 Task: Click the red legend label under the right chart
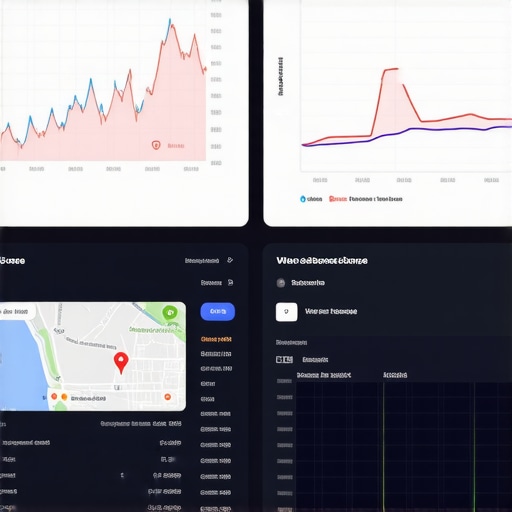pyautogui.click(x=338, y=199)
